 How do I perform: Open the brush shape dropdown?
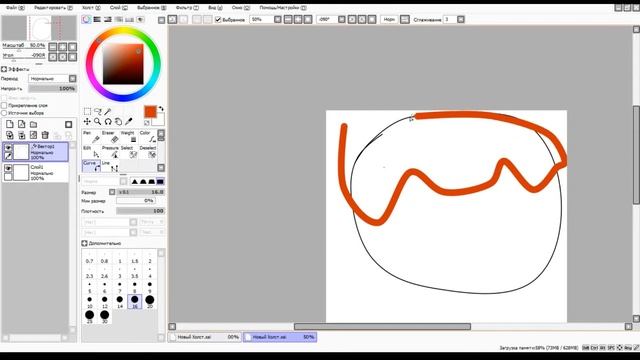tap(123, 181)
